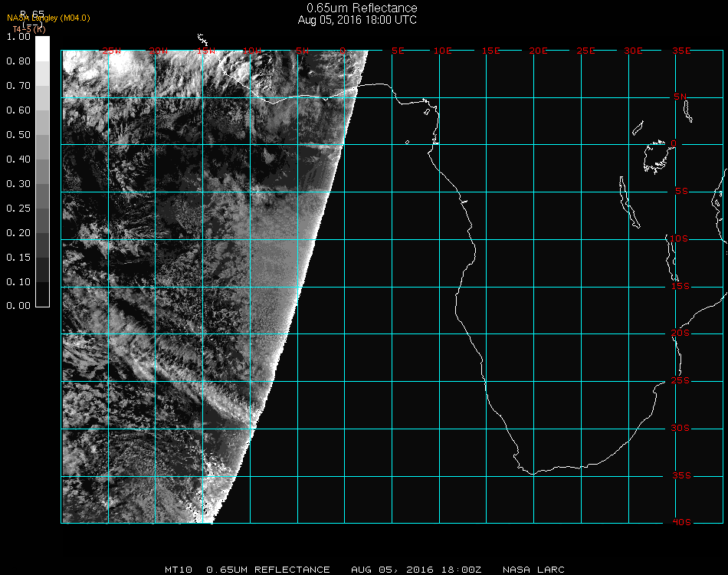Click the 0.50 colorbar scale value

click(18, 135)
